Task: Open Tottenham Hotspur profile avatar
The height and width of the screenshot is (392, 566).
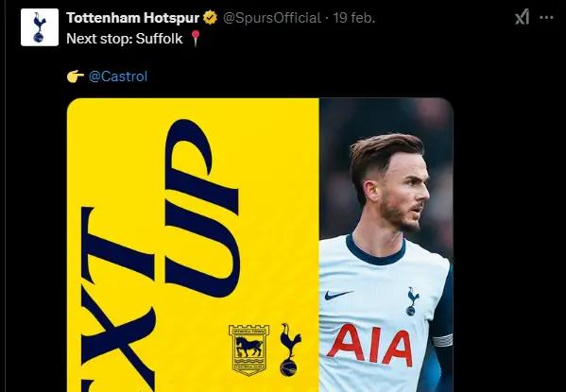Action: [x=40, y=27]
